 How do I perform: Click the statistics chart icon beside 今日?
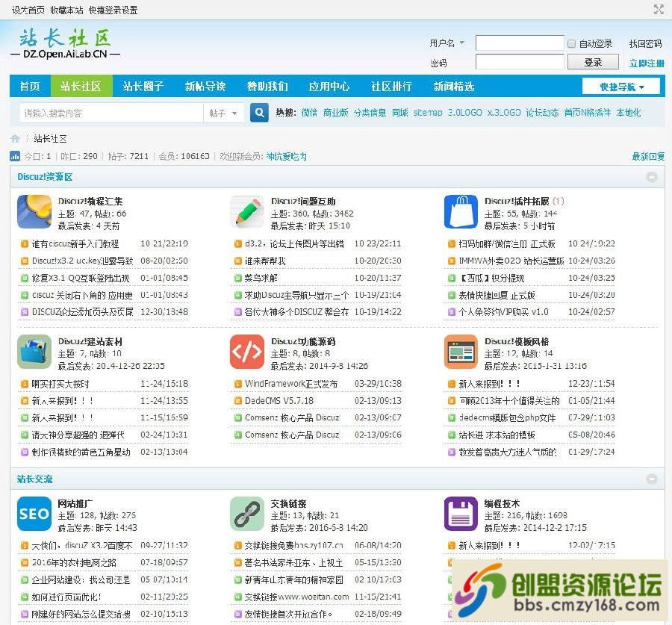15,156
